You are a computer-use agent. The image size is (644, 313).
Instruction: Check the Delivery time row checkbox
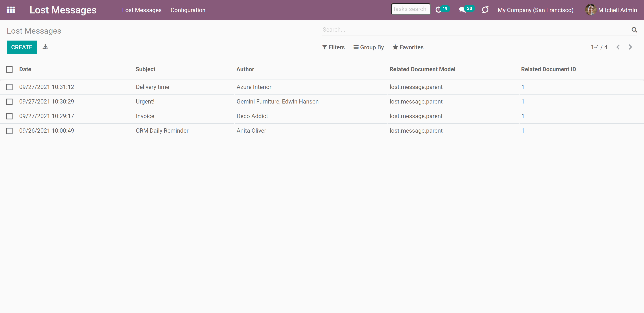pyautogui.click(x=9, y=87)
